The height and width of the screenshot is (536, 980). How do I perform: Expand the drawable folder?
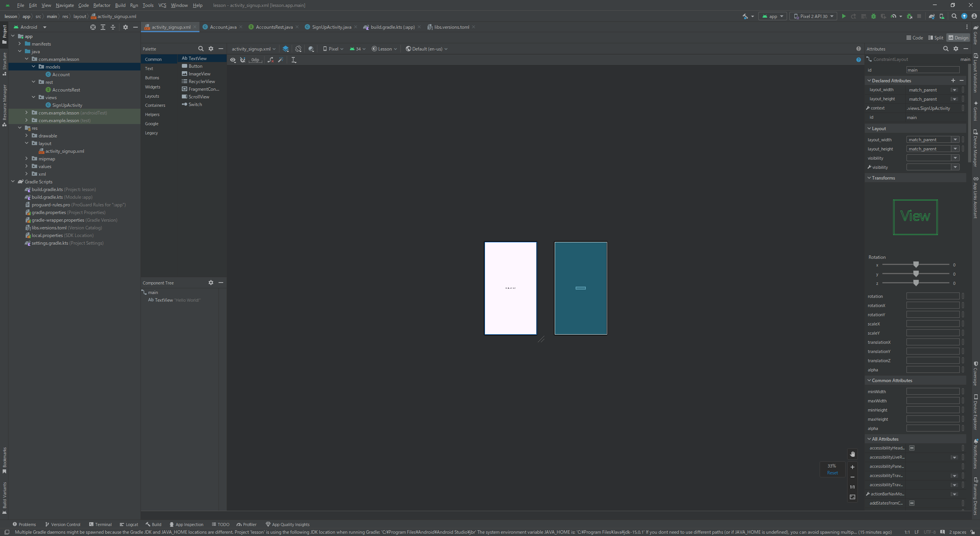tap(26, 136)
